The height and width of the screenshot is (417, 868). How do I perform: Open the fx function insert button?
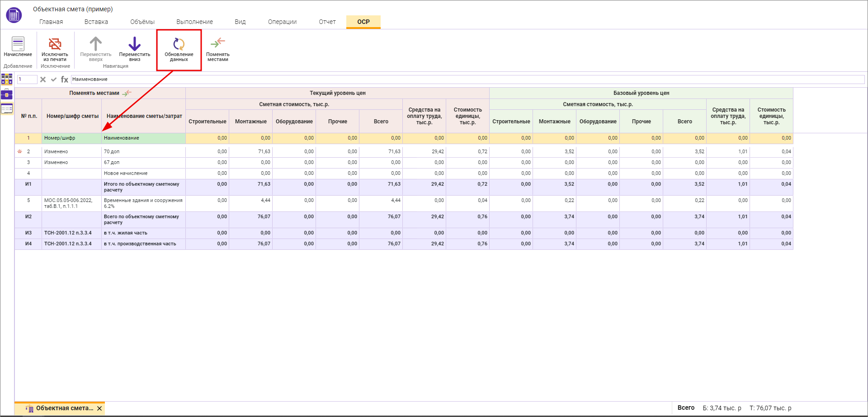tap(65, 80)
